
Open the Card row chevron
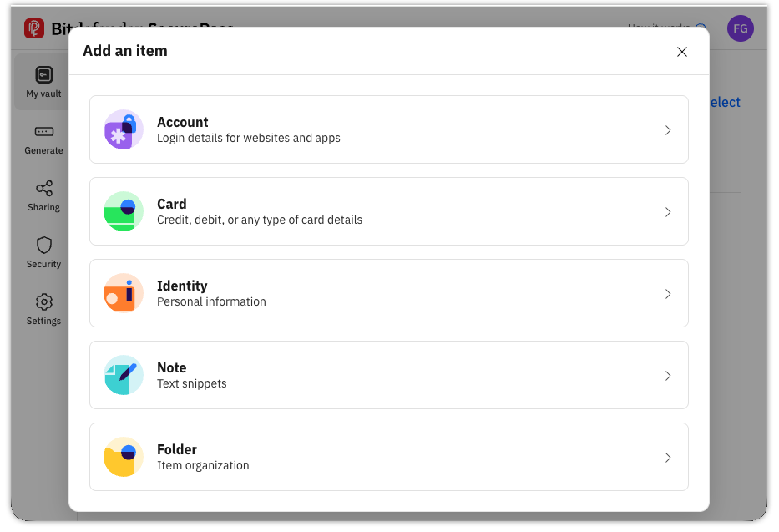pos(668,212)
